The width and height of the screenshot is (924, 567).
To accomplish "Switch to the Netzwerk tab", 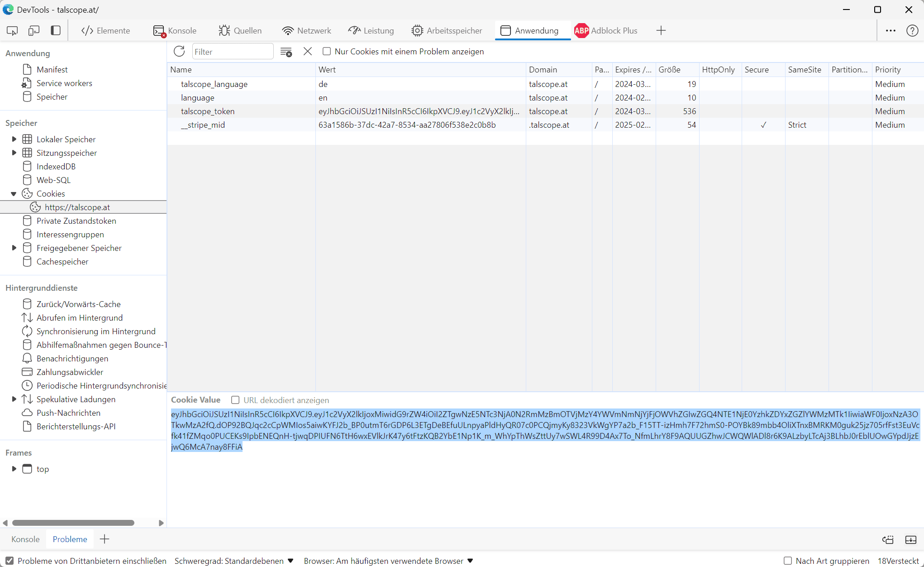I will click(x=307, y=30).
